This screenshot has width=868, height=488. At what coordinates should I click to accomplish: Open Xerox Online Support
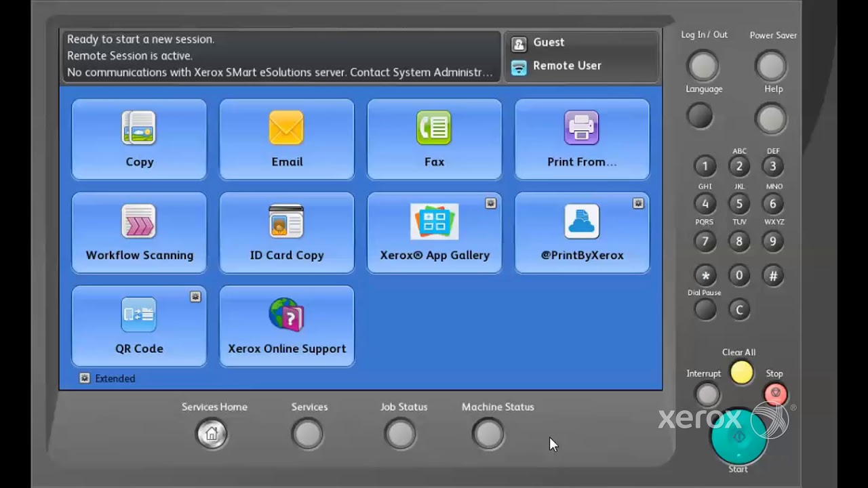[x=286, y=326]
